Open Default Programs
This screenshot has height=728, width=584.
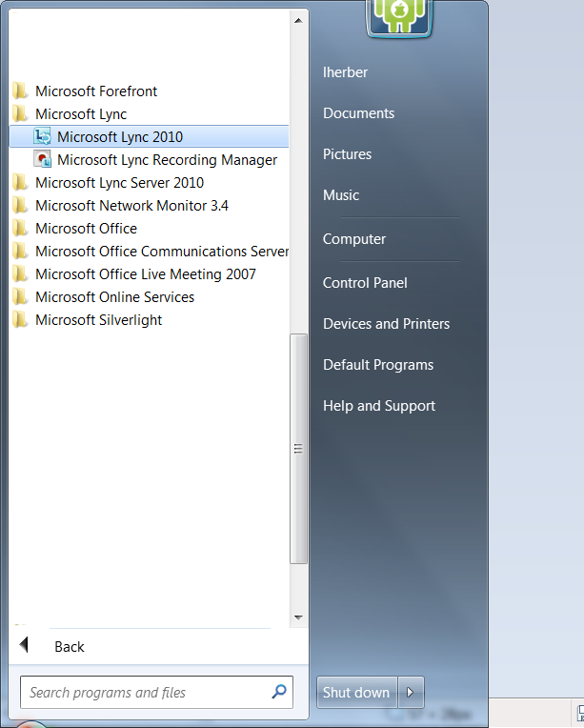378,364
